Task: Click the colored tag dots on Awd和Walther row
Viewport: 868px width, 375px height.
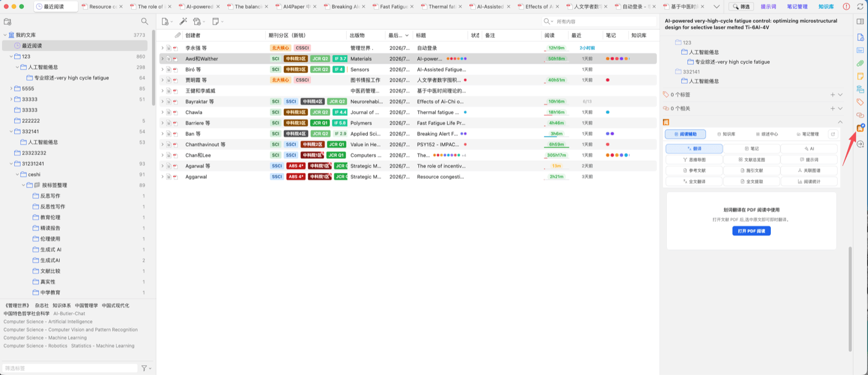Action: [x=456, y=59]
